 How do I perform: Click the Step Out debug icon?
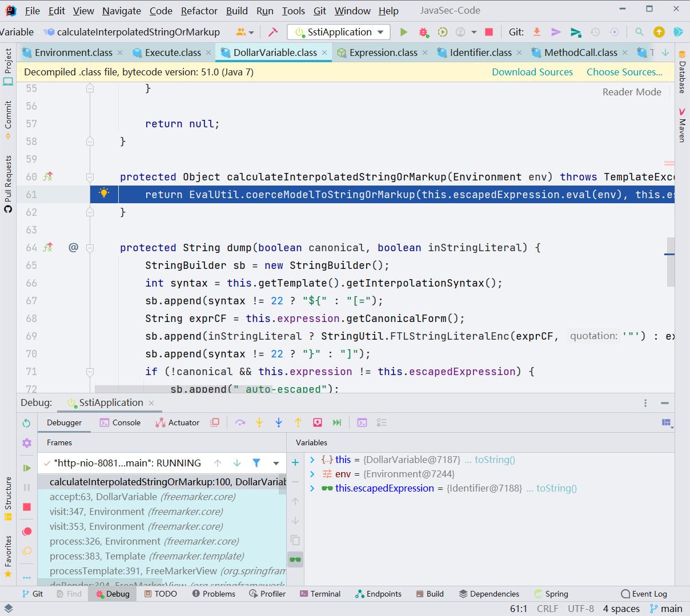click(x=297, y=422)
